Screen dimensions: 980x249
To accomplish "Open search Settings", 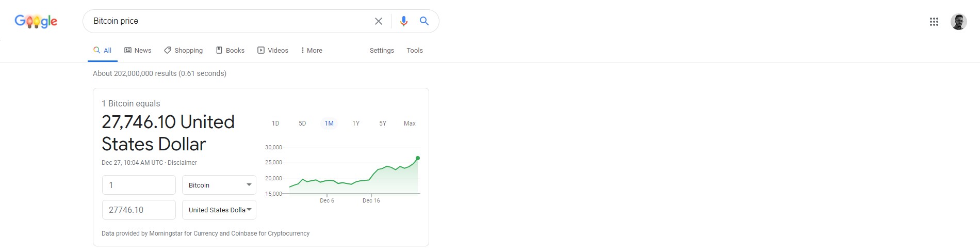I will 382,50.
